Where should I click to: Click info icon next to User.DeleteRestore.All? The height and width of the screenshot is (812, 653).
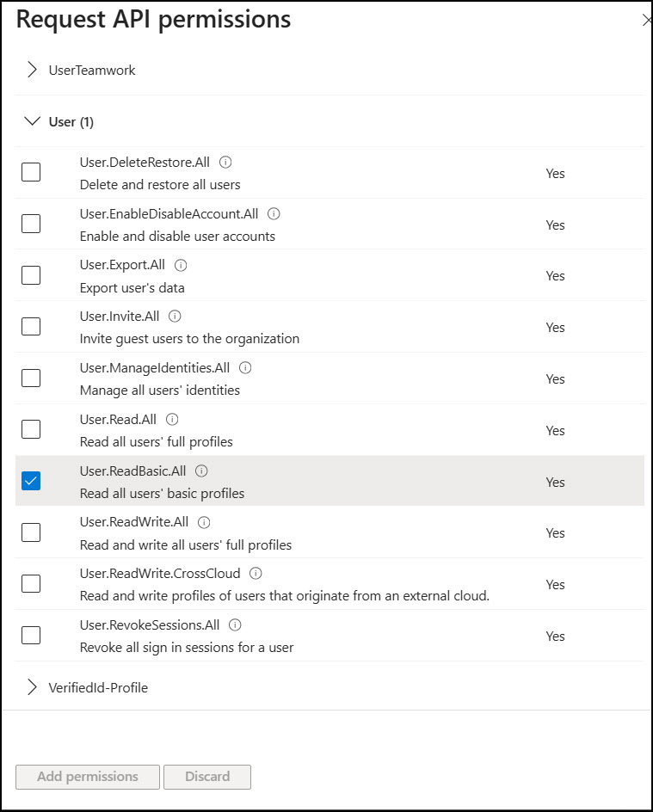pyautogui.click(x=225, y=162)
